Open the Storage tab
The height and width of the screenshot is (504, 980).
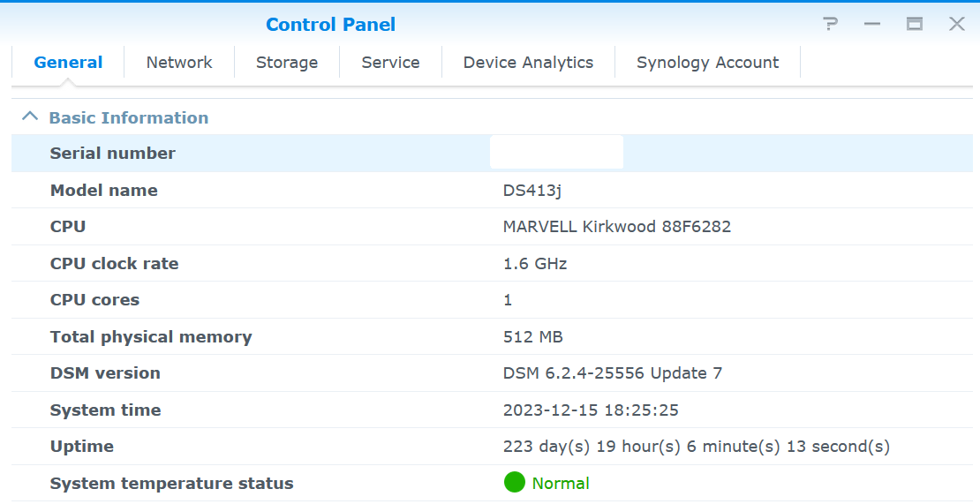coord(287,63)
